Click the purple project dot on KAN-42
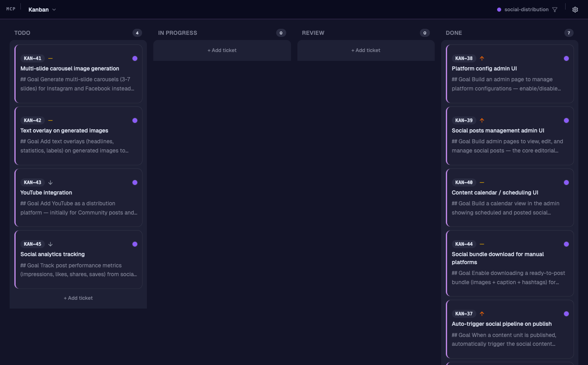Screen dimensions: 588x365 (135, 120)
